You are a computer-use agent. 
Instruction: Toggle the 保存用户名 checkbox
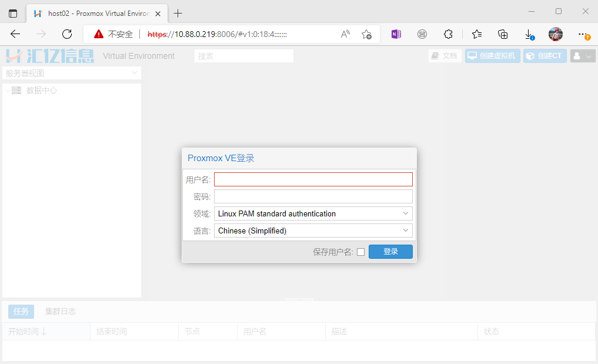361,252
